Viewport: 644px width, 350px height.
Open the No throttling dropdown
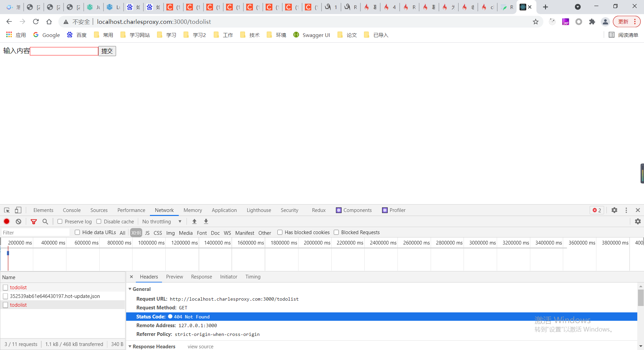coord(162,222)
